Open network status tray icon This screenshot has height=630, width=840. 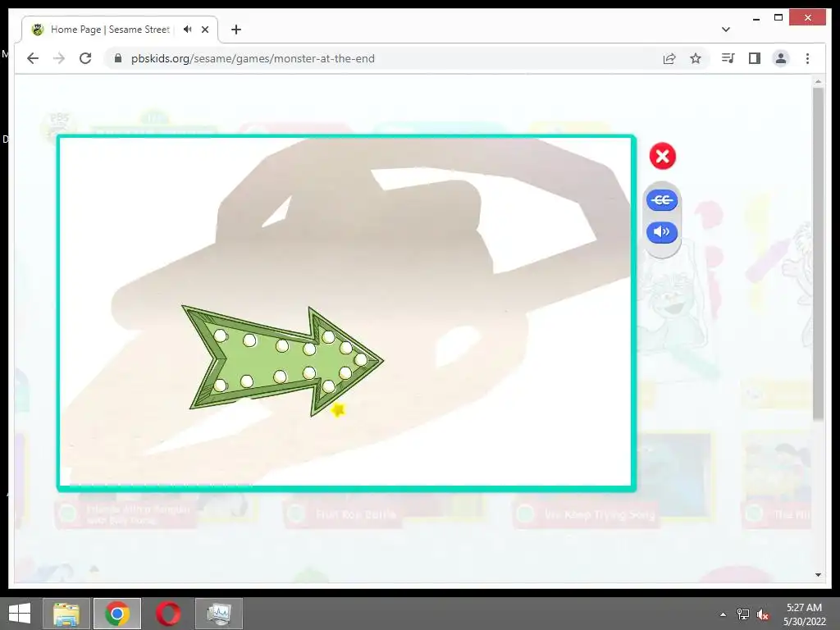(743, 614)
